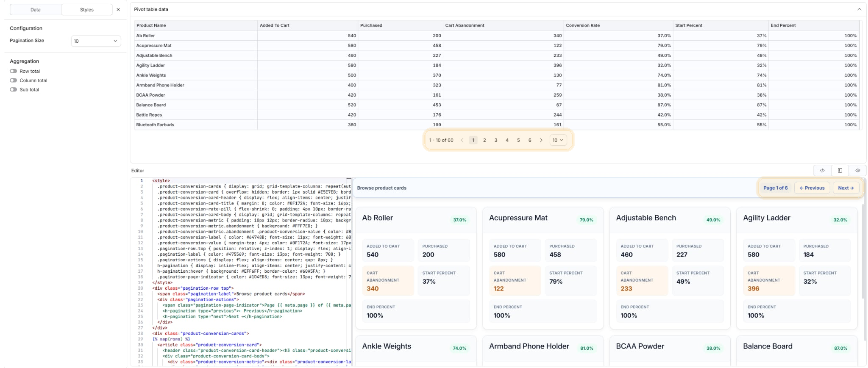Click the Armband Phone Holder card title
Image resolution: width=868 pixels, height=368 pixels.
[529, 346]
